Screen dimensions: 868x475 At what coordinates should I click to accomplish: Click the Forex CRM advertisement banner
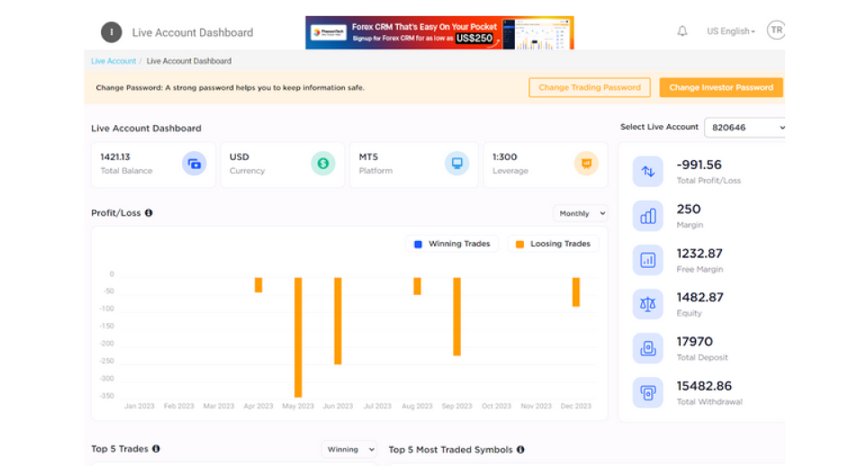pos(439,32)
